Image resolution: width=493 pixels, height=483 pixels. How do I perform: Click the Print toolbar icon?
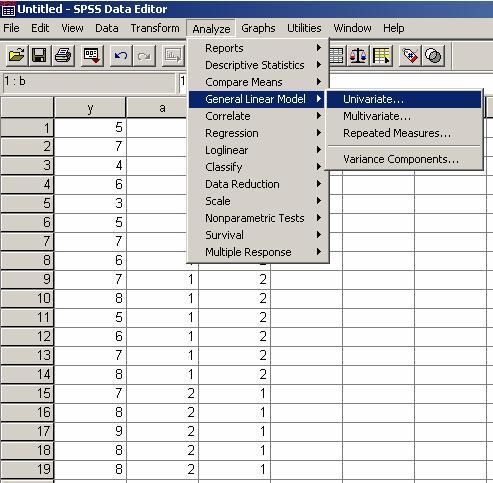(63, 55)
